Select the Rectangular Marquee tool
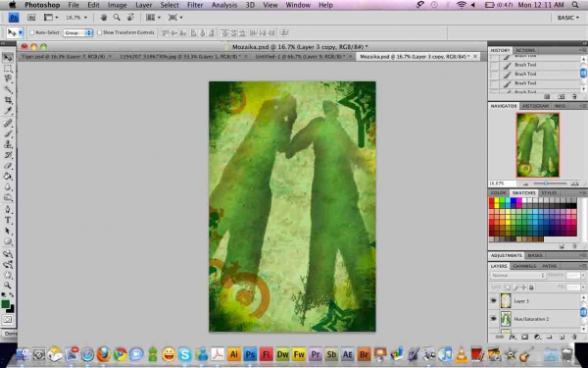The width and height of the screenshot is (588, 368). [8, 69]
